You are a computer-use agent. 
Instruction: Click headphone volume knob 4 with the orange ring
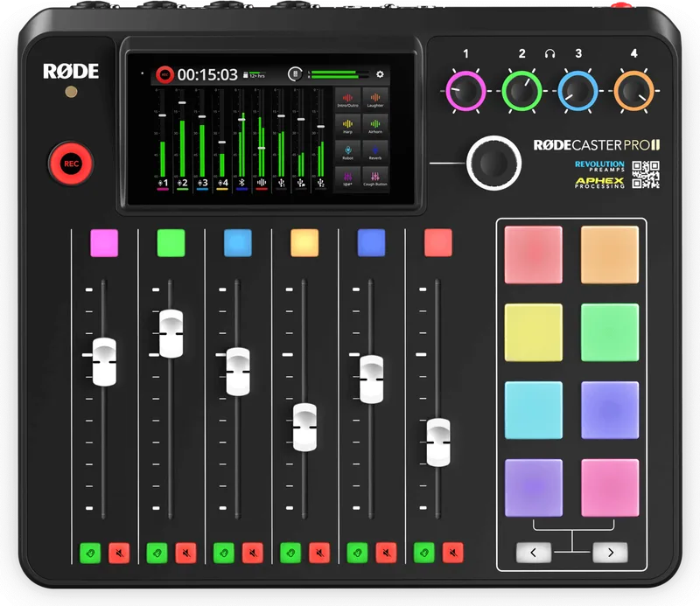pyautogui.click(x=633, y=91)
